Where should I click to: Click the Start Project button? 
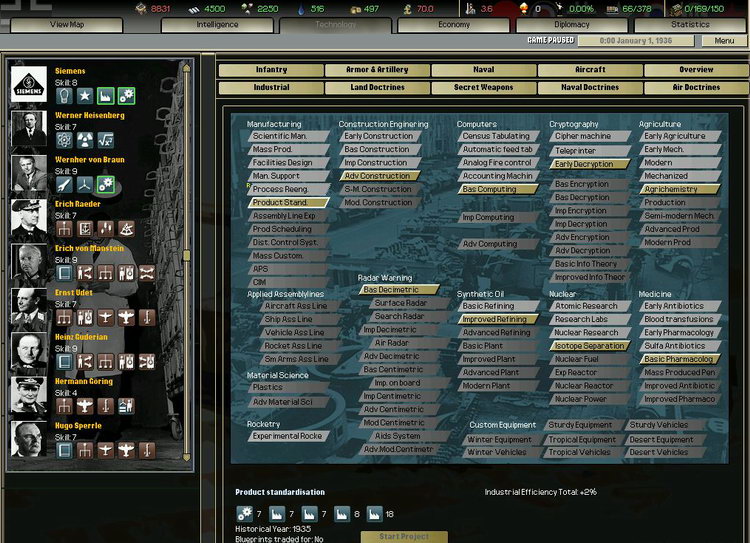tap(404, 537)
